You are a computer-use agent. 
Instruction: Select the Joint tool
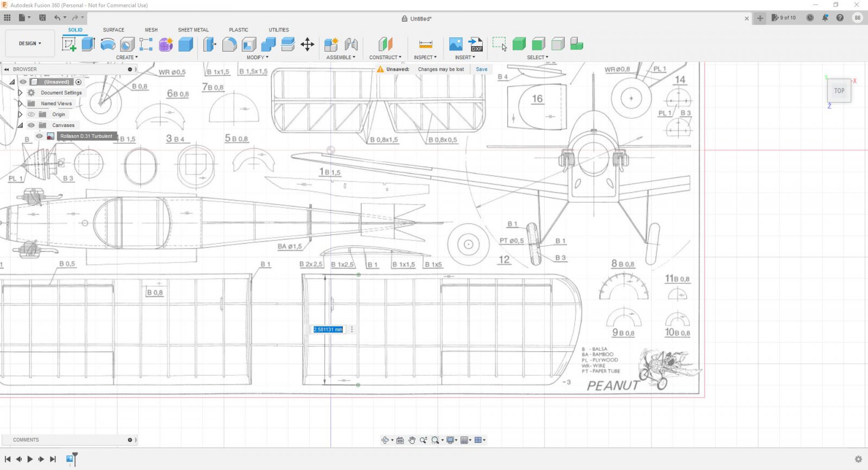pos(351,44)
